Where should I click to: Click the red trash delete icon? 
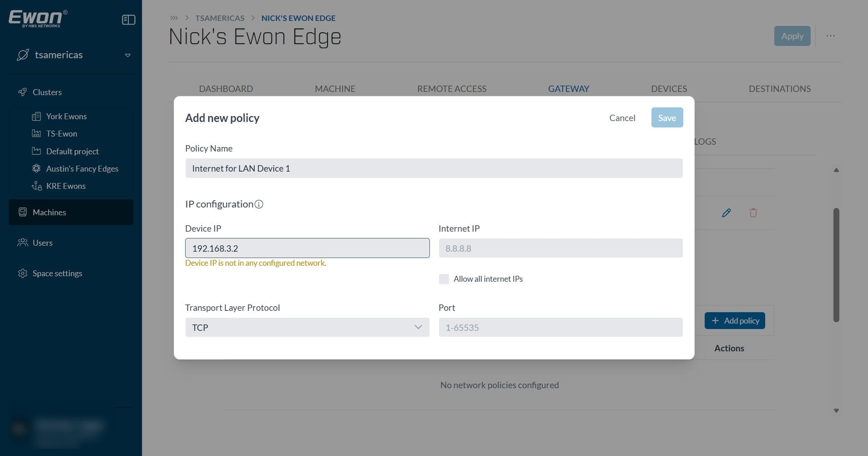(x=753, y=213)
